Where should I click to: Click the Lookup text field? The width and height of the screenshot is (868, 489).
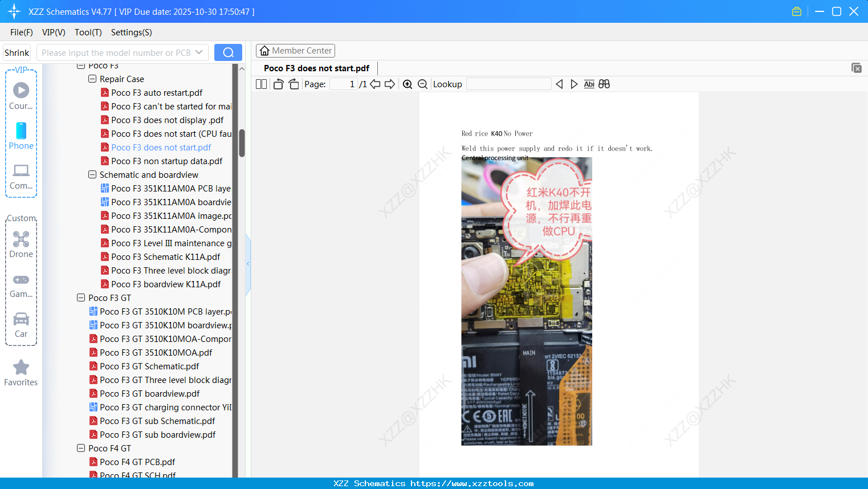pos(509,84)
